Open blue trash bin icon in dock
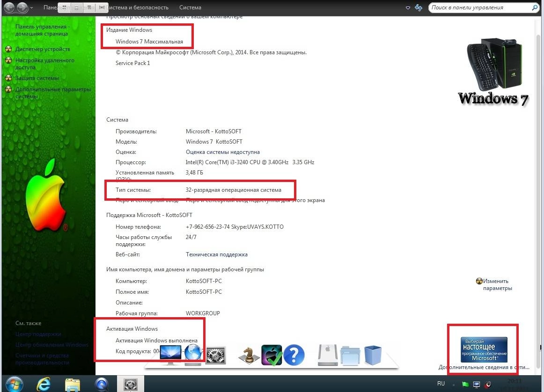This screenshot has width=544, height=392. point(373,355)
